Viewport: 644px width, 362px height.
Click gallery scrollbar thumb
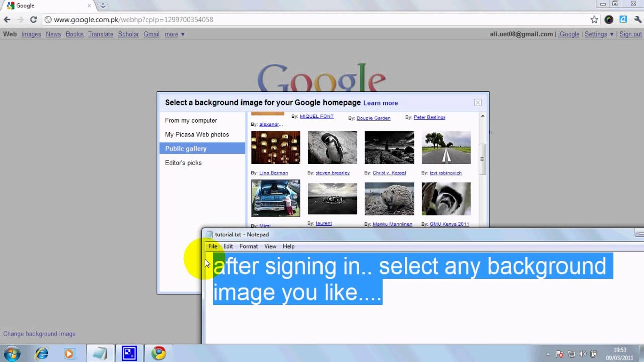point(482,159)
